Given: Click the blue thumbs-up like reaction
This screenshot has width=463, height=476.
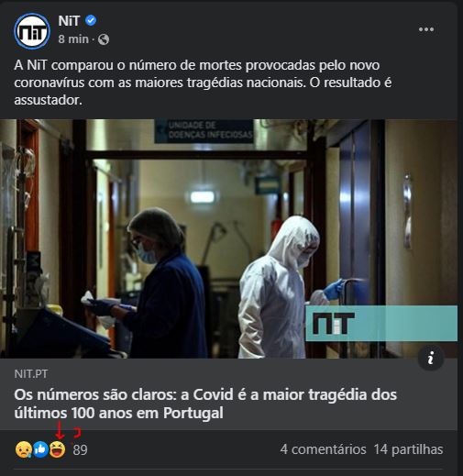Looking at the screenshot, I should 40,449.
